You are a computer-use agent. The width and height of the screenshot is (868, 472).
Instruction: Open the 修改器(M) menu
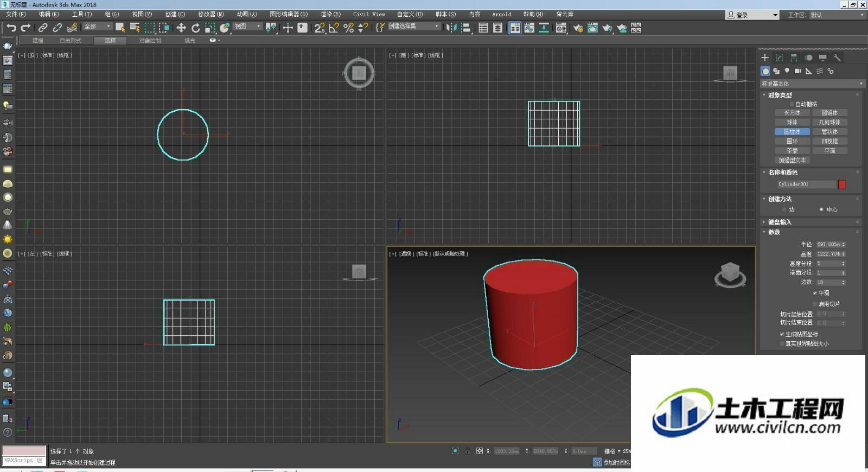211,14
